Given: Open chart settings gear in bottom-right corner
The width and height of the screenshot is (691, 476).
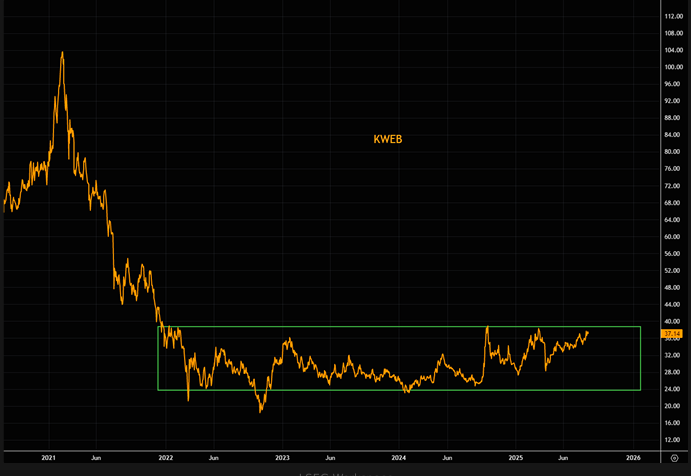Looking at the screenshot, I should [x=675, y=457].
